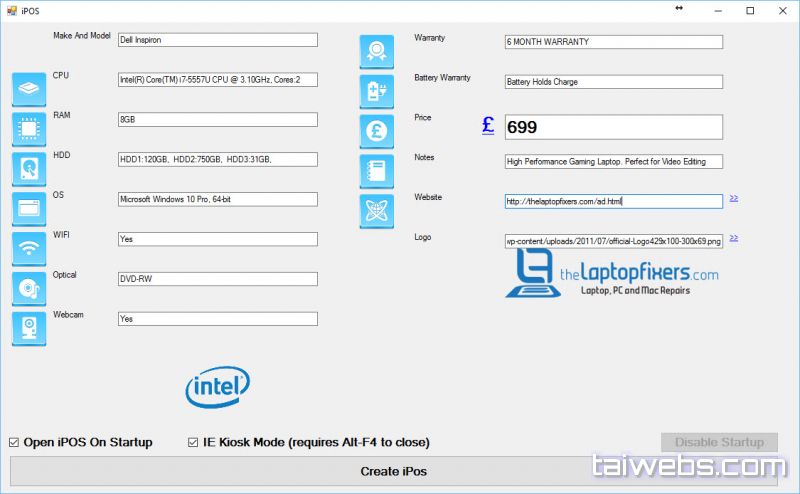Viewport: 800px width, 494px height.
Task: Click the laptop Make And Model icon
Action: click(x=29, y=89)
